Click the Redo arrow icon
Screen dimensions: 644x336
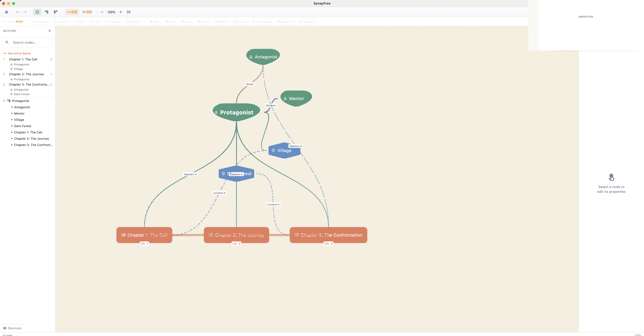pyautogui.click(x=25, y=12)
